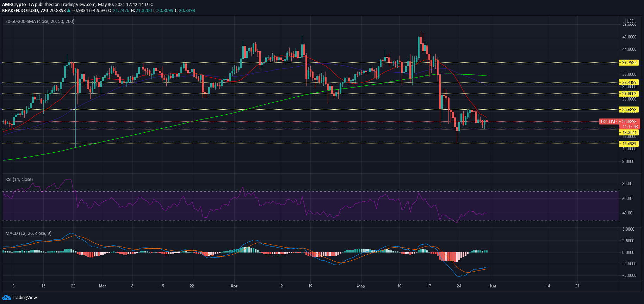Click the 11:17:48 candle countdown timer
The height and width of the screenshot is (304, 644).
[x=630, y=127]
